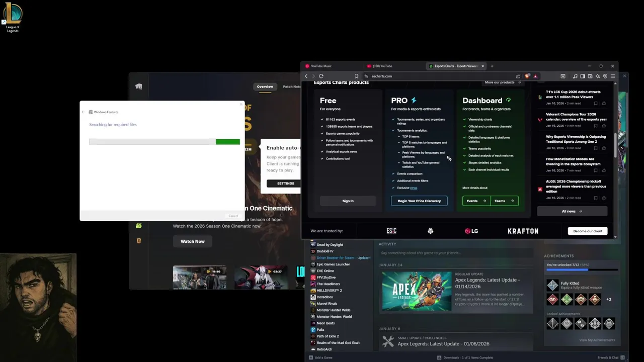Click Begin Your Price Discovery button
The image size is (644, 362).
pyautogui.click(x=419, y=201)
